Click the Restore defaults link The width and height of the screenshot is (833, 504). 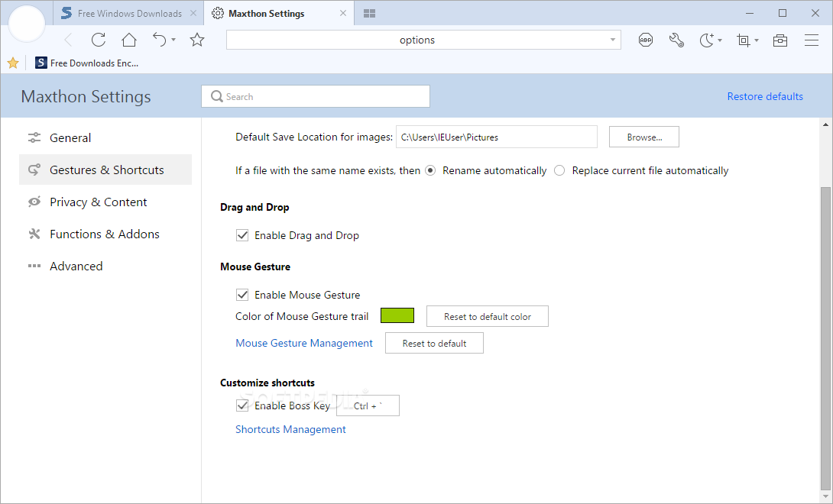pyautogui.click(x=765, y=97)
